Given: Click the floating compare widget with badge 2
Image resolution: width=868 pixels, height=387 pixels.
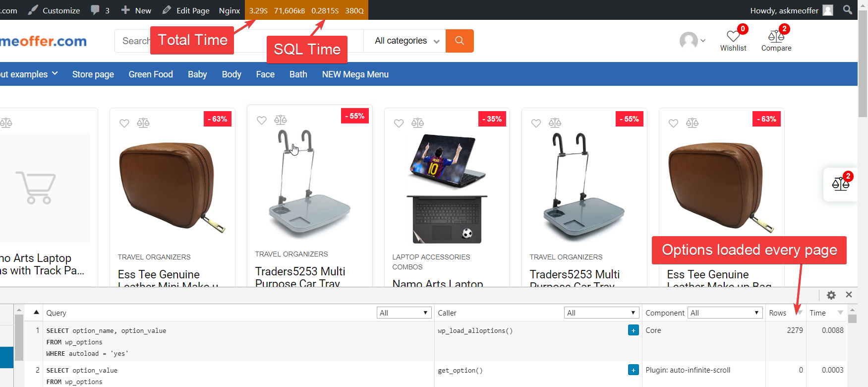Looking at the screenshot, I should point(841,184).
